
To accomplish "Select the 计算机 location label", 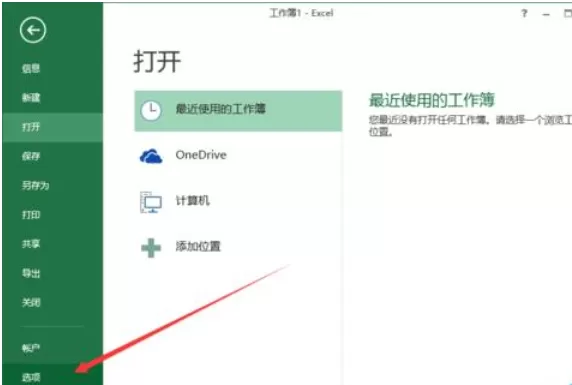I will pos(193,201).
